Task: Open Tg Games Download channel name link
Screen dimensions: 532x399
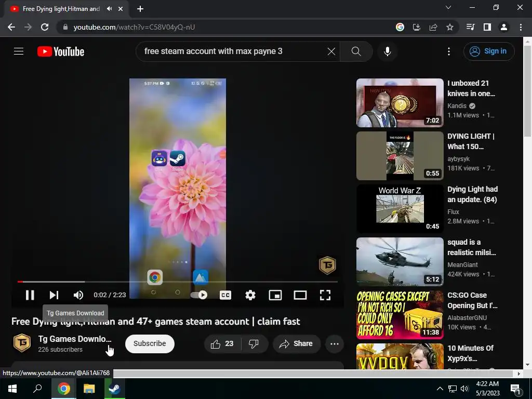Action: tap(75, 339)
